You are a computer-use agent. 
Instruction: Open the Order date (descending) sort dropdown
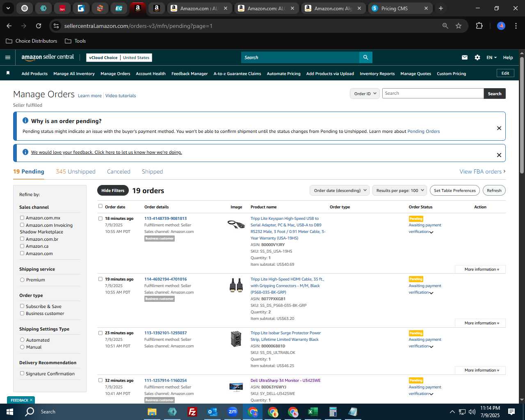click(x=340, y=190)
